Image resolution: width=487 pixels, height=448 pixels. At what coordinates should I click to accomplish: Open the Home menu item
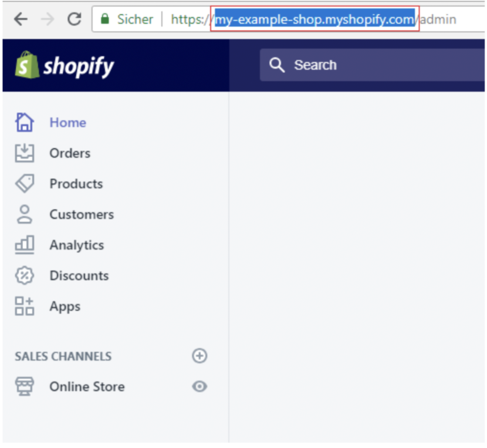tap(67, 123)
